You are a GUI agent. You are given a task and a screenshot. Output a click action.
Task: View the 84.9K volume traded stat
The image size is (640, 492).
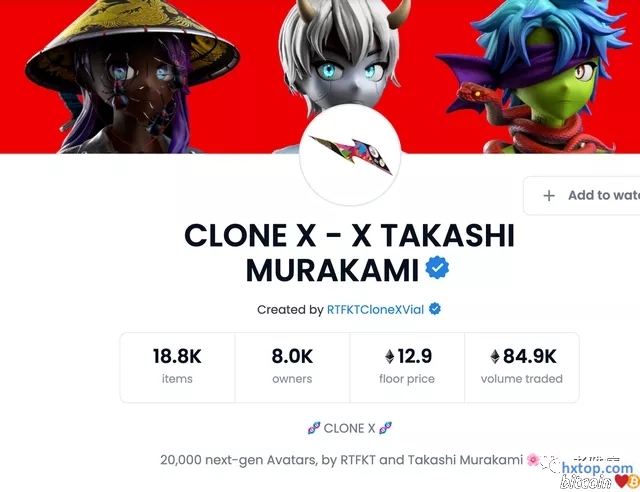522,367
